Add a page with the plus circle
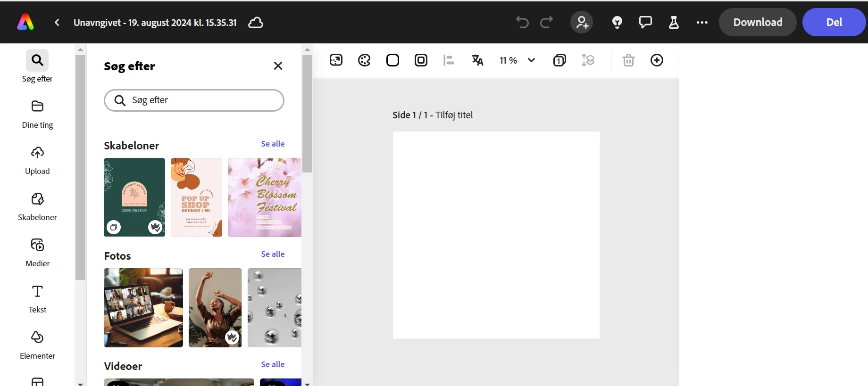 coord(657,60)
